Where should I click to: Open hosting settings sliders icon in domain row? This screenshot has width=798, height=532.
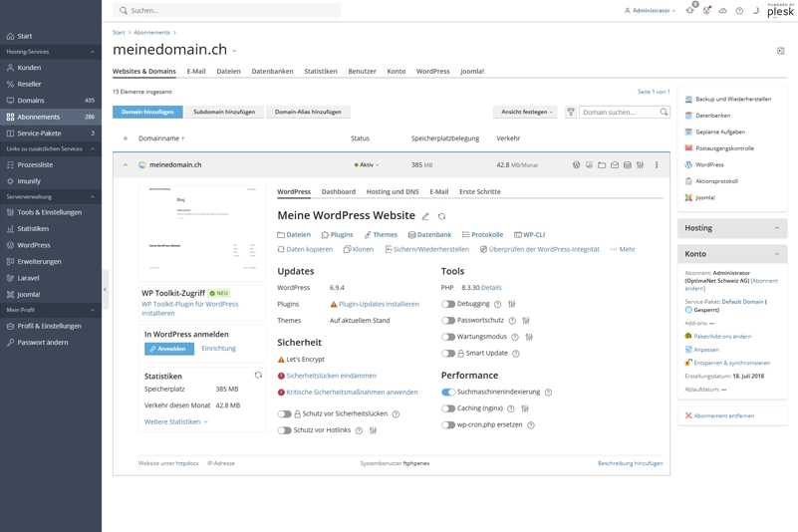click(640, 165)
